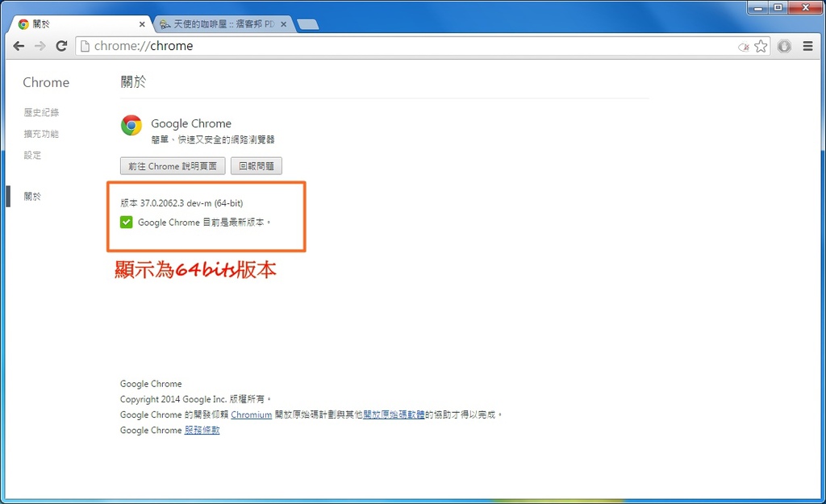Close the 關於 tab
Screen dimensions: 826x504
tap(142, 24)
